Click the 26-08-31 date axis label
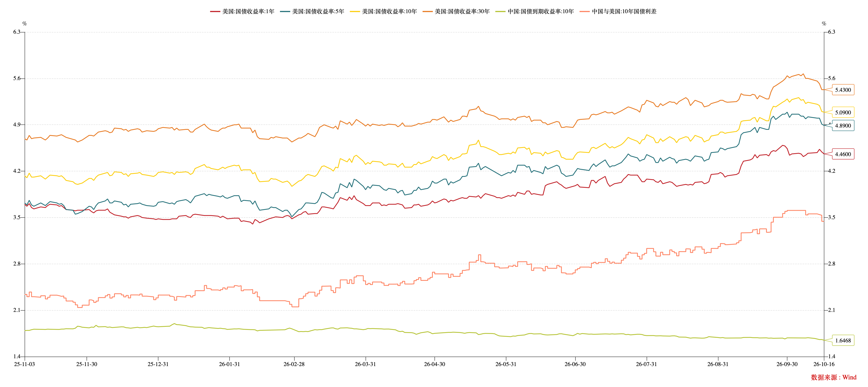The image size is (868, 387). tap(718, 364)
